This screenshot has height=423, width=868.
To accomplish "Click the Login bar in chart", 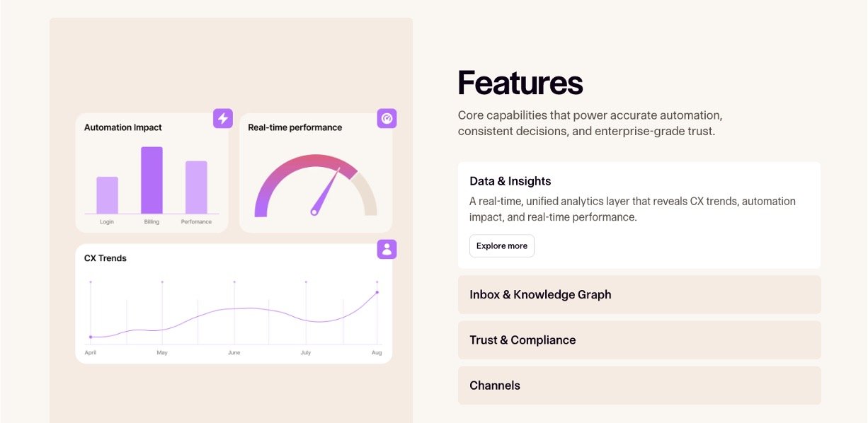I will click(107, 195).
